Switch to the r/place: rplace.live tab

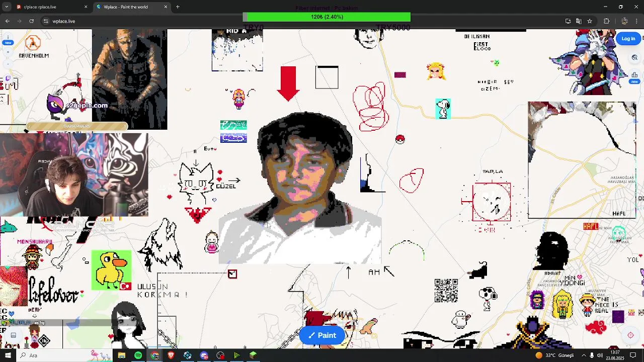tap(52, 7)
